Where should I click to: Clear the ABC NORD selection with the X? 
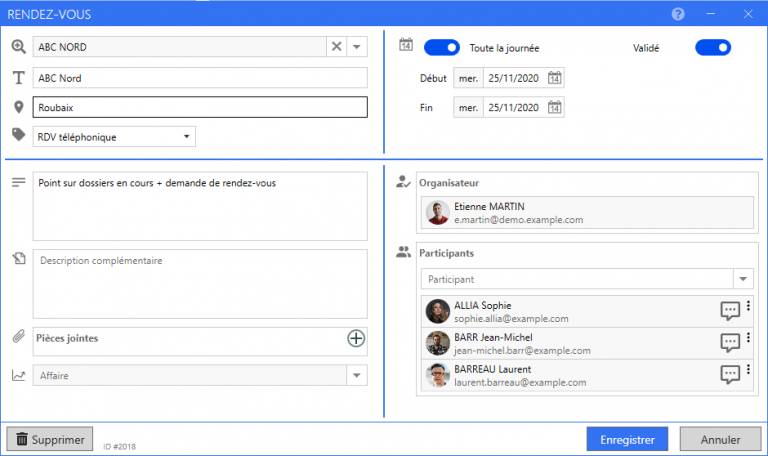tap(336, 47)
